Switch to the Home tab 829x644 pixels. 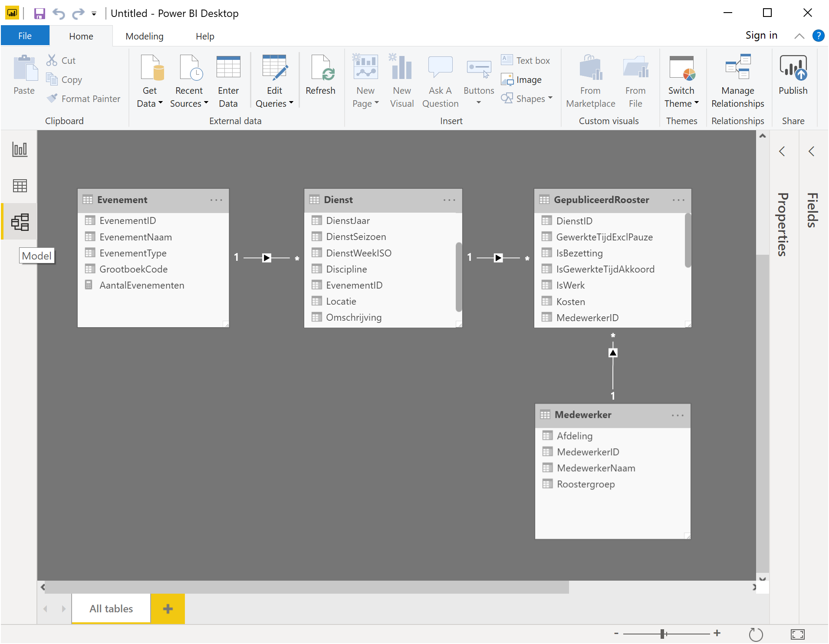click(x=81, y=36)
